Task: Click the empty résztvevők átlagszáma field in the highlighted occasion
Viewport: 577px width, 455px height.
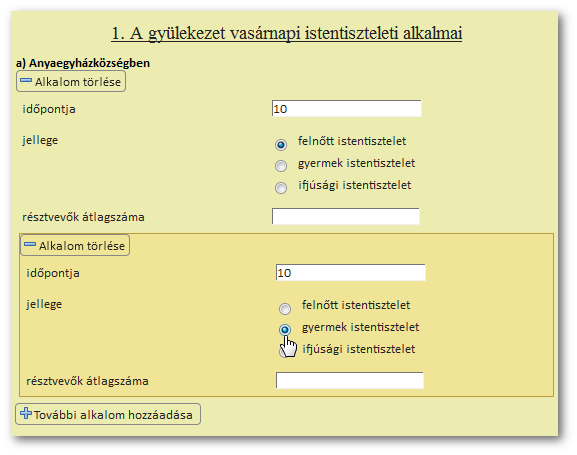Action: (350, 380)
